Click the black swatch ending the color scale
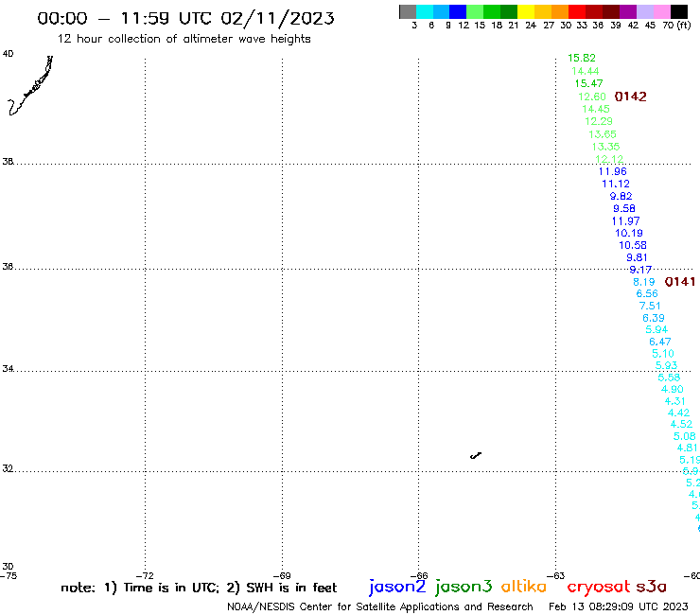The image size is (700, 615). [678, 11]
